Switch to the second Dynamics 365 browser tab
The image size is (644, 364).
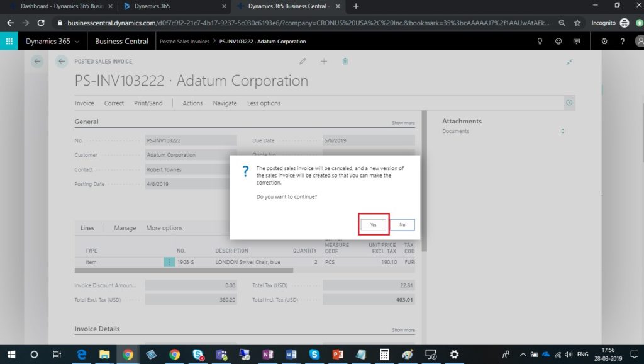pos(175,6)
